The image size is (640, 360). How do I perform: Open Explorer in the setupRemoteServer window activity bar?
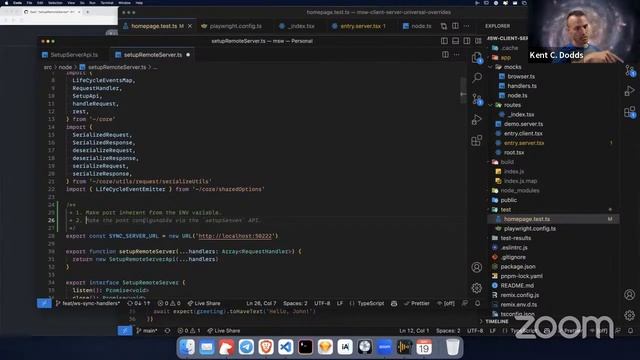pos(477,58)
